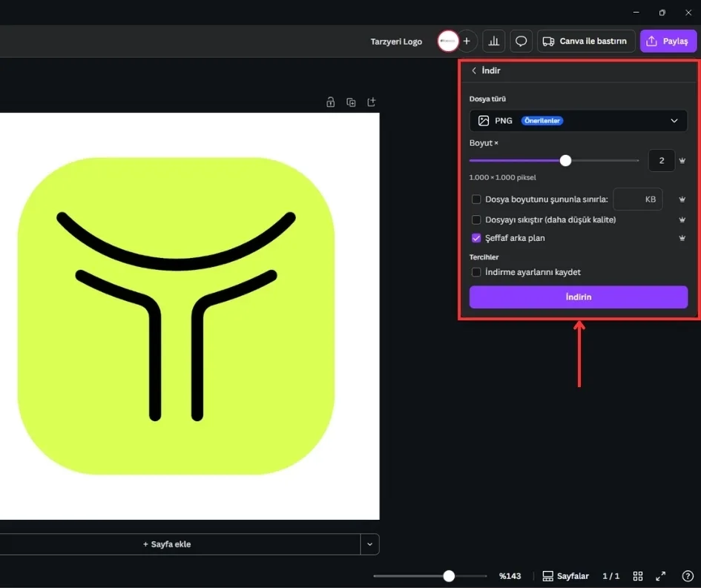Enable Dosya boyutunu şununla sınırla checkbox

pos(476,199)
